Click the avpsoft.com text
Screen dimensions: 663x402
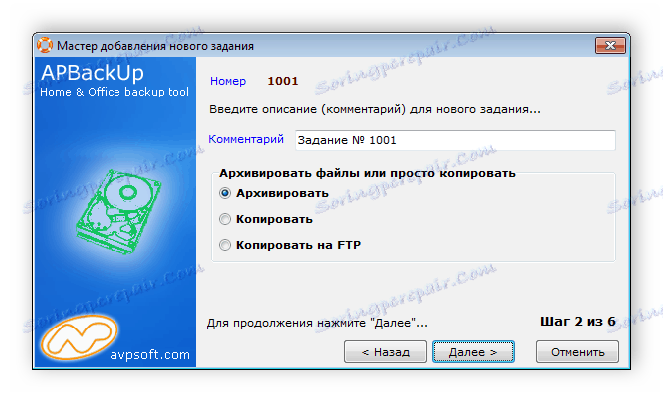150,355
